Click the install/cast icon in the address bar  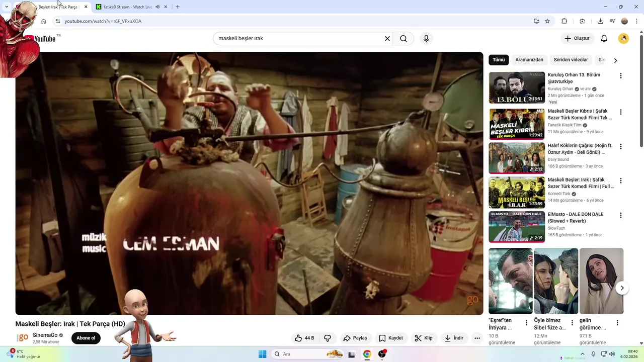click(x=536, y=21)
